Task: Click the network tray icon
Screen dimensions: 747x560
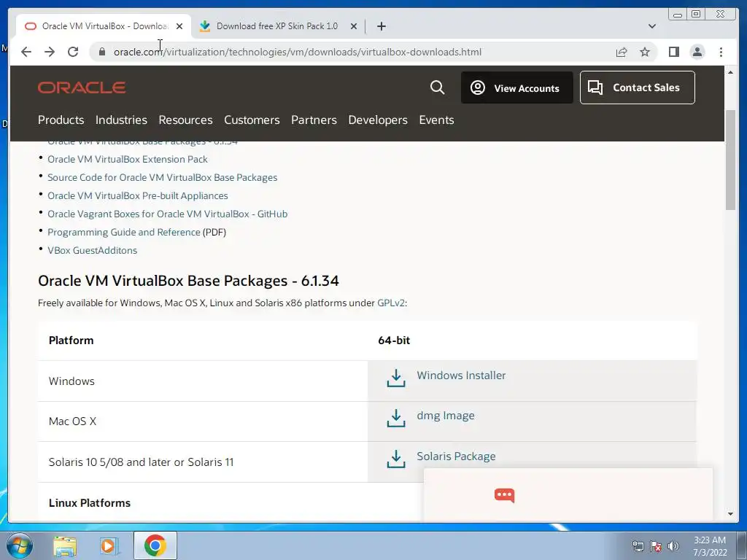Action: tap(638, 546)
